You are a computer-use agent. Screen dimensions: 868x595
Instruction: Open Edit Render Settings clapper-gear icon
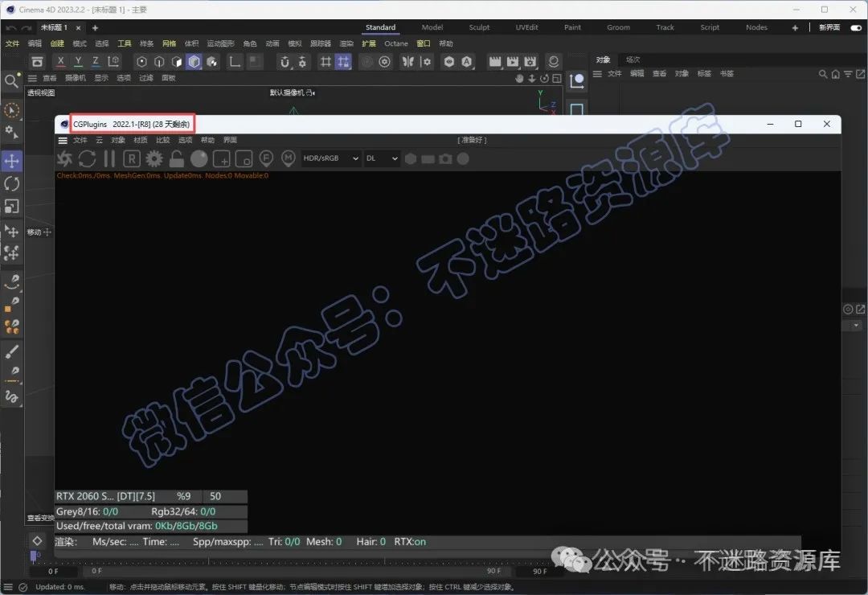click(530, 62)
